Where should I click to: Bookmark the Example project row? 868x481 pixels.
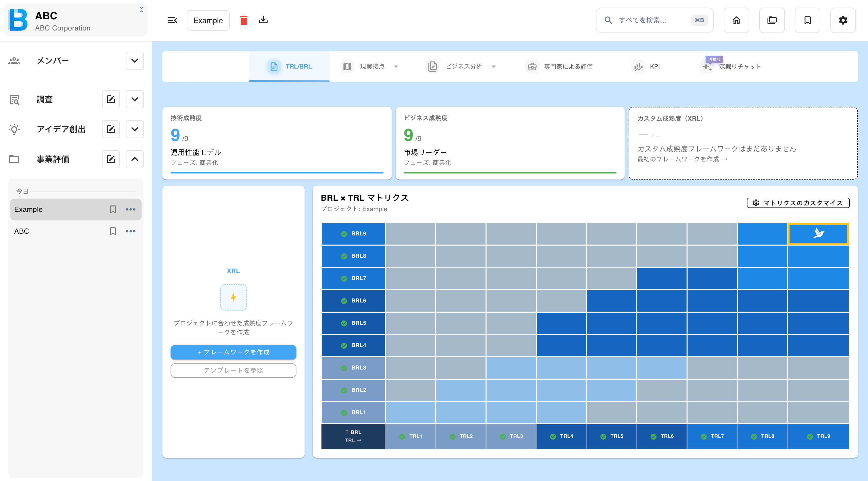click(x=113, y=209)
